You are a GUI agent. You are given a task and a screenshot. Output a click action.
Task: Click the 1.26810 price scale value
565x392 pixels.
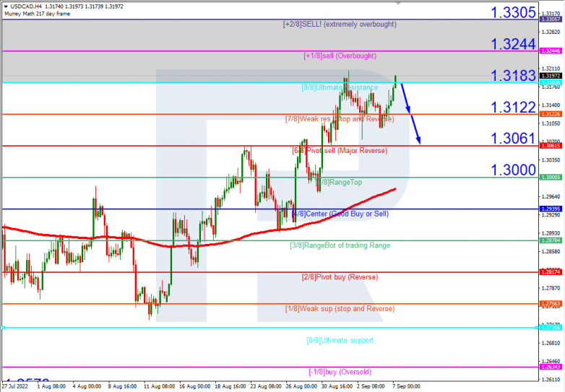coord(551,343)
